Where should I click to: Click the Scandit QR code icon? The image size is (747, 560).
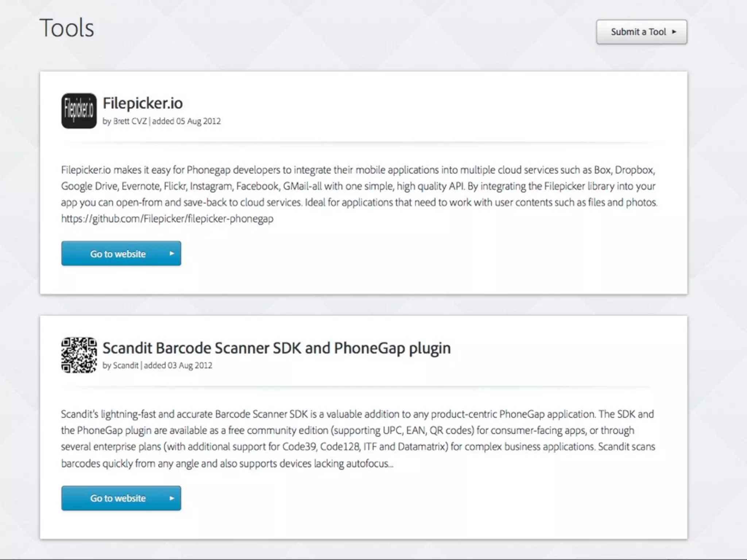79,355
